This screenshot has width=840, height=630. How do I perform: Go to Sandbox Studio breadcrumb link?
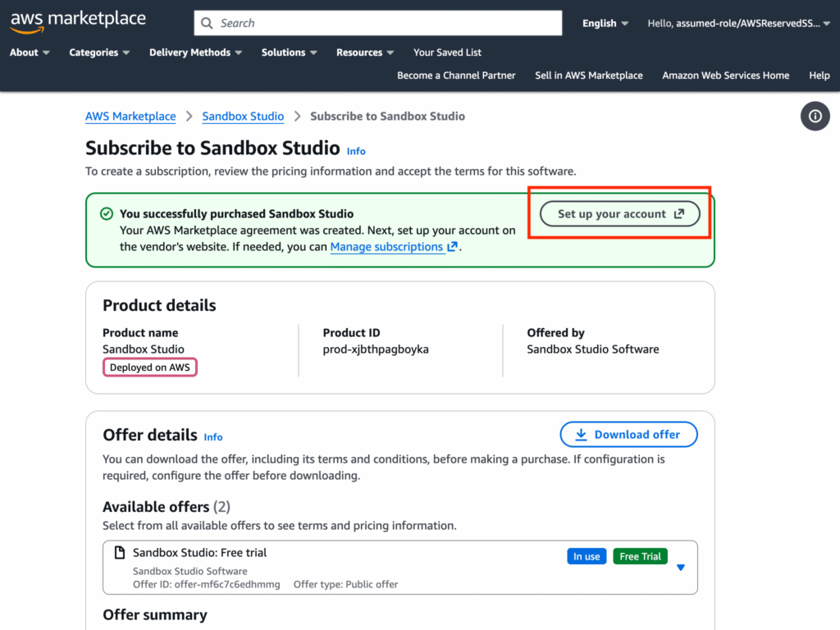click(243, 116)
